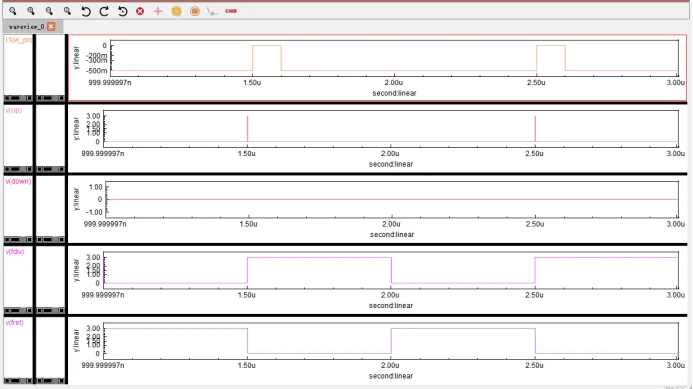The height and width of the screenshot is (389, 693).
Task: Click right scroll arrow under i1(vi_pro label
Action: [x=29, y=98]
